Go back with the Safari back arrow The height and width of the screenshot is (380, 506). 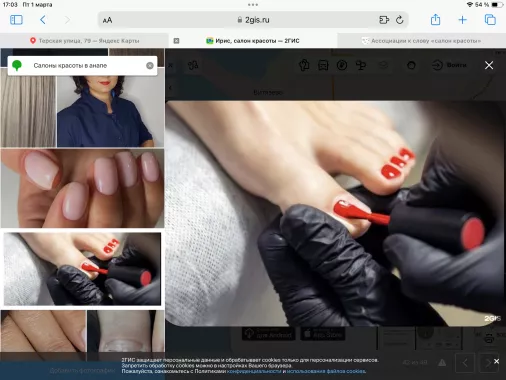(x=43, y=20)
